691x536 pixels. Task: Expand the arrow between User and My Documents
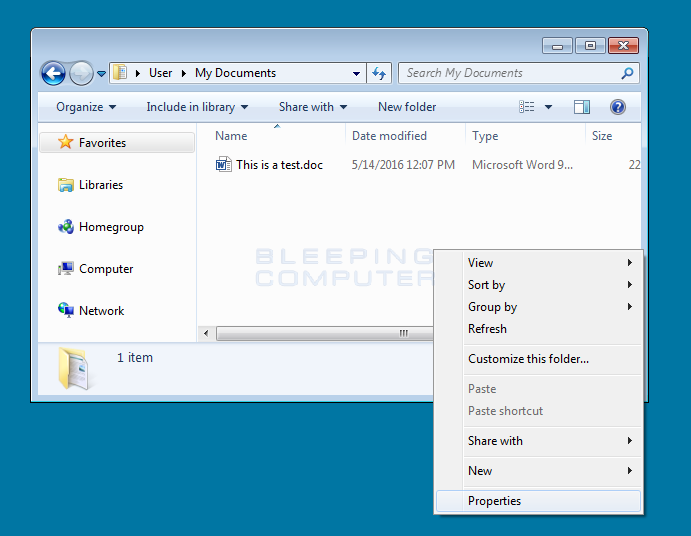184,73
